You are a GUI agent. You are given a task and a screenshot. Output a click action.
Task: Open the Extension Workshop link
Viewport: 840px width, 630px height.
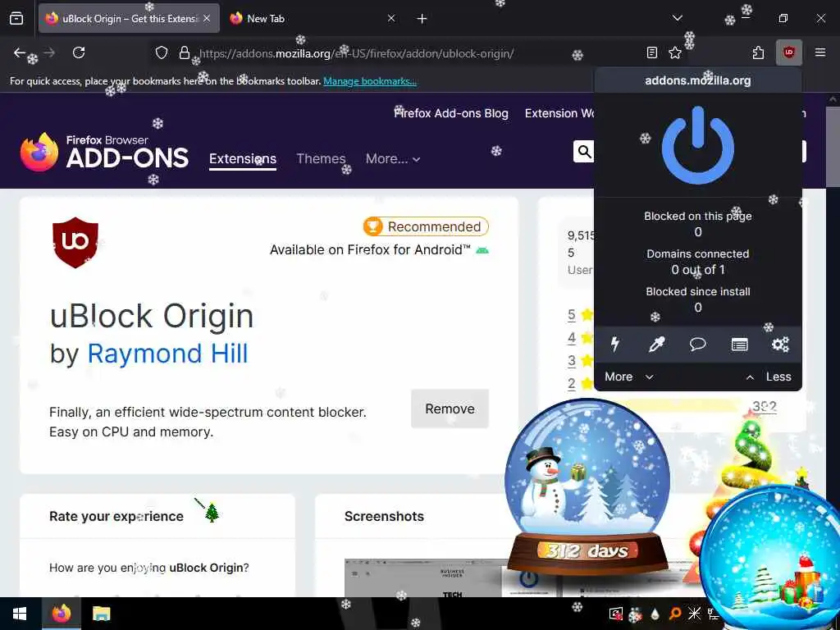[559, 113]
